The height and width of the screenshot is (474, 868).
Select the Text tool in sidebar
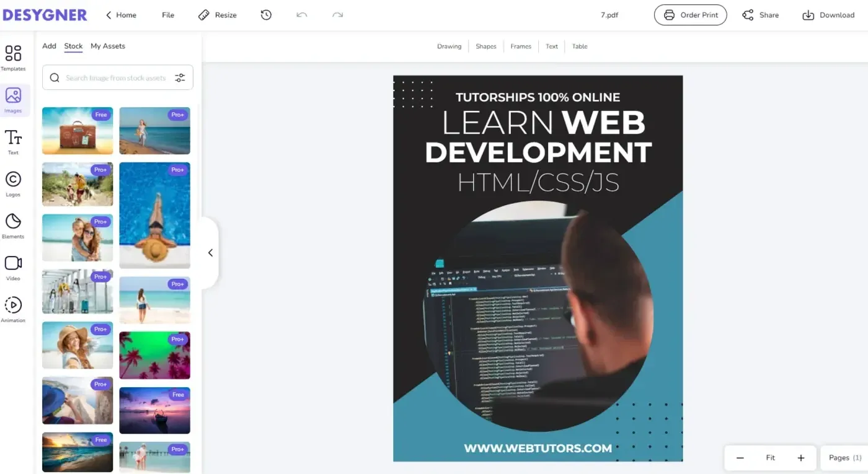13,142
